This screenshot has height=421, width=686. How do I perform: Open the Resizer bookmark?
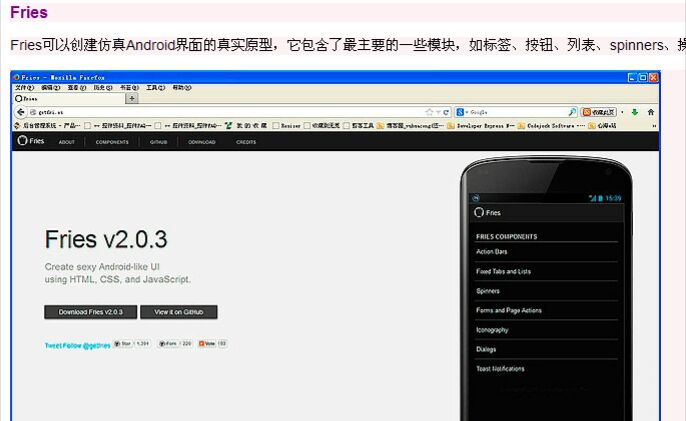(287, 126)
